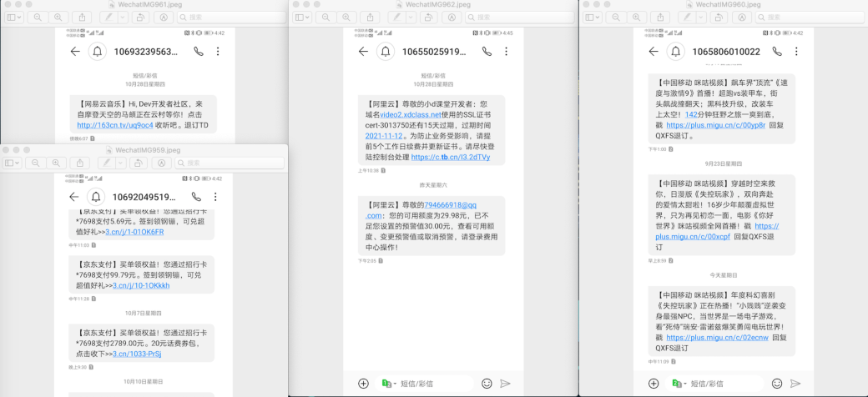Tap date link 2021-11-12 in Aliyun message
The height and width of the screenshot is (397, 868).
tap(386, 136)
